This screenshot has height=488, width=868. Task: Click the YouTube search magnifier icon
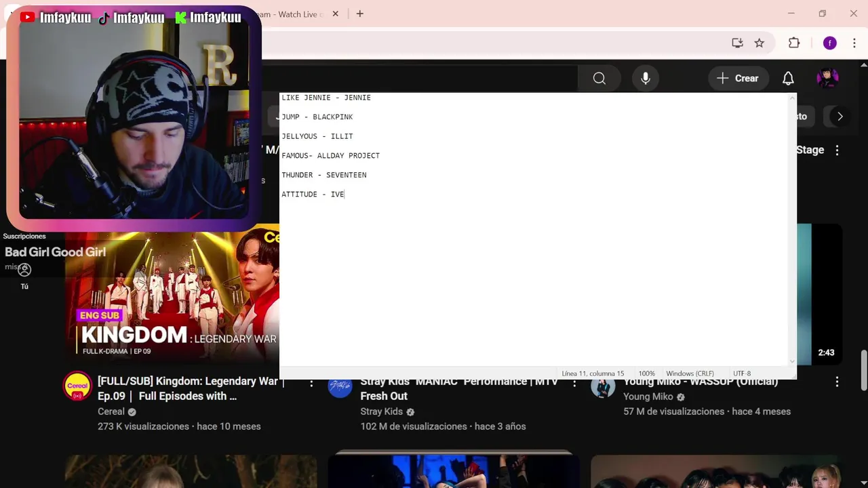[x=599, y=79]
